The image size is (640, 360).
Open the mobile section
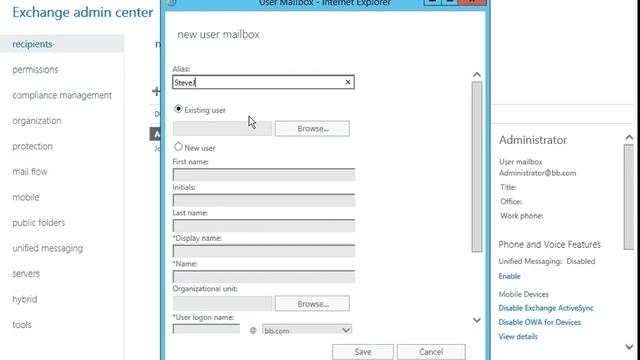(x=26, y=197)
